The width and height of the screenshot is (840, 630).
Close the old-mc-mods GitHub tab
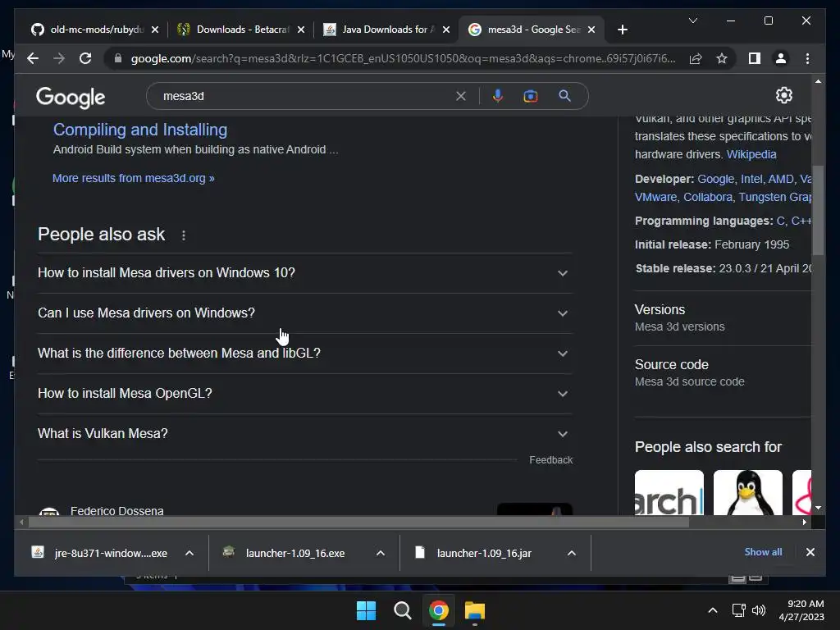[155, 30]
